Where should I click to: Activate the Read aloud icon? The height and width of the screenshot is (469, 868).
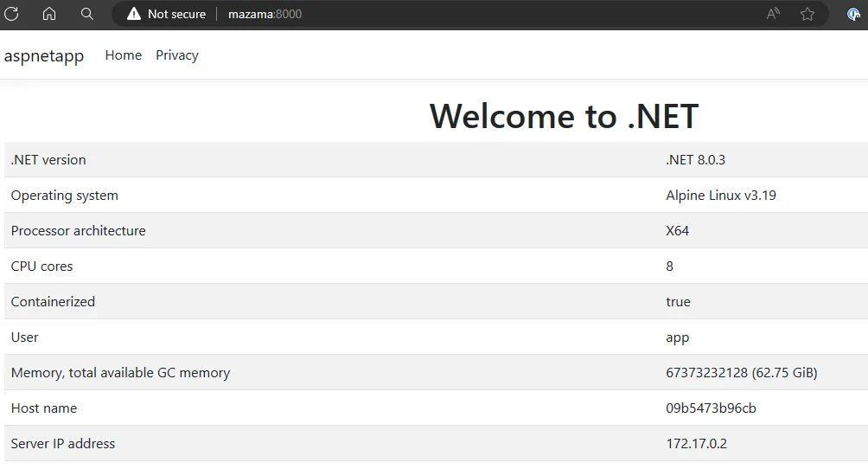coord(774,14)
